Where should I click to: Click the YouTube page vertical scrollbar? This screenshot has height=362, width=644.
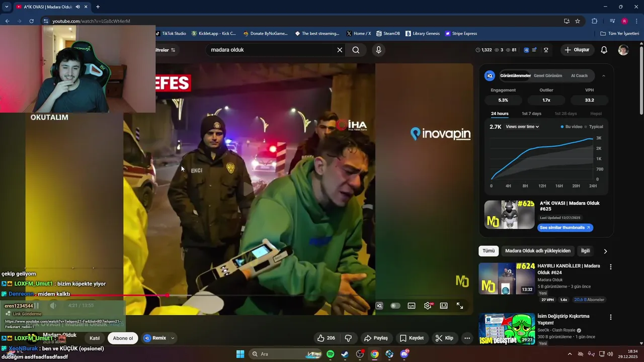tap(641, 80)
